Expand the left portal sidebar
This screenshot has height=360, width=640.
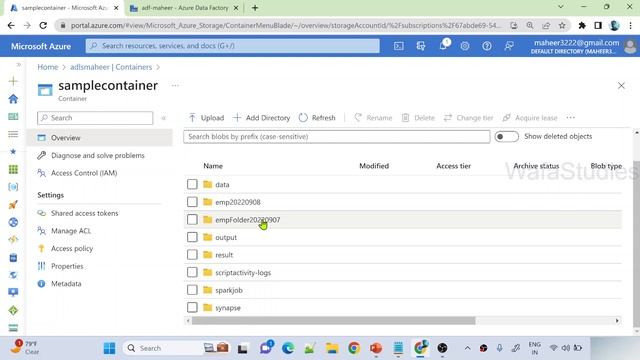click(18, 64)
